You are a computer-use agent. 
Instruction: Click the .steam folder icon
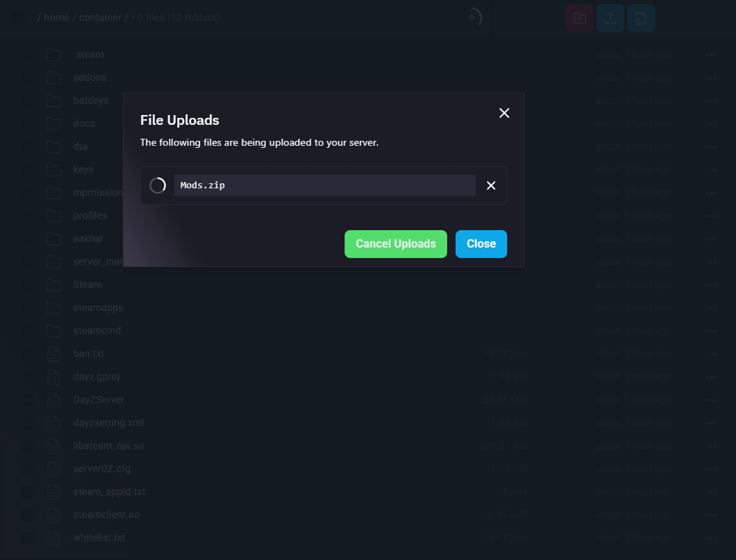tap(54, 54)
